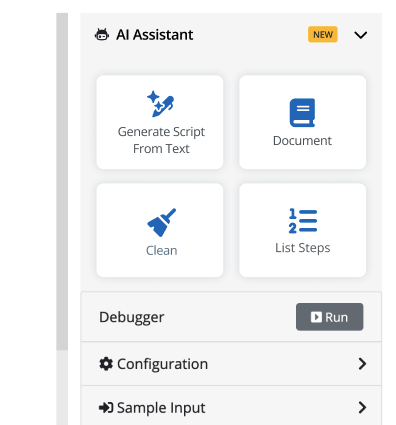Click the blue book Document icon
The width and height of the screenshot is (396, 425).
302,113
